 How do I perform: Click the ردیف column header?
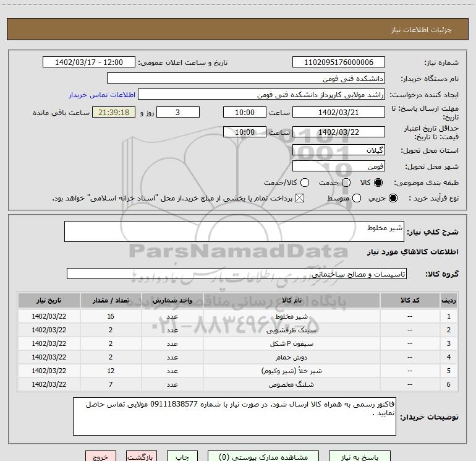[x=449, y=300]
